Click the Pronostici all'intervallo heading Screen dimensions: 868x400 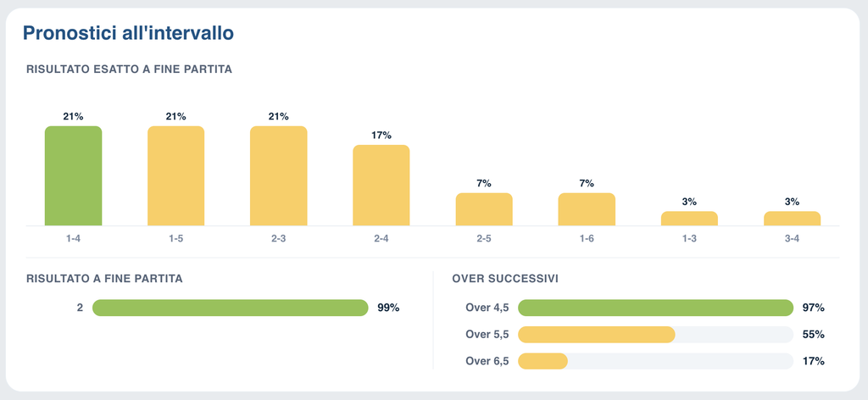point(129,33)
